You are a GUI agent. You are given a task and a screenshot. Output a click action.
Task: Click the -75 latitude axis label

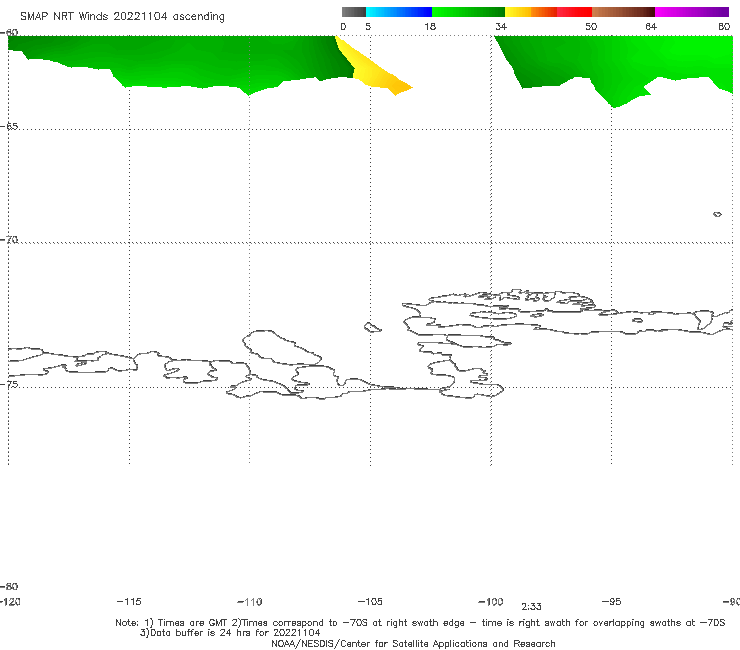9,384
